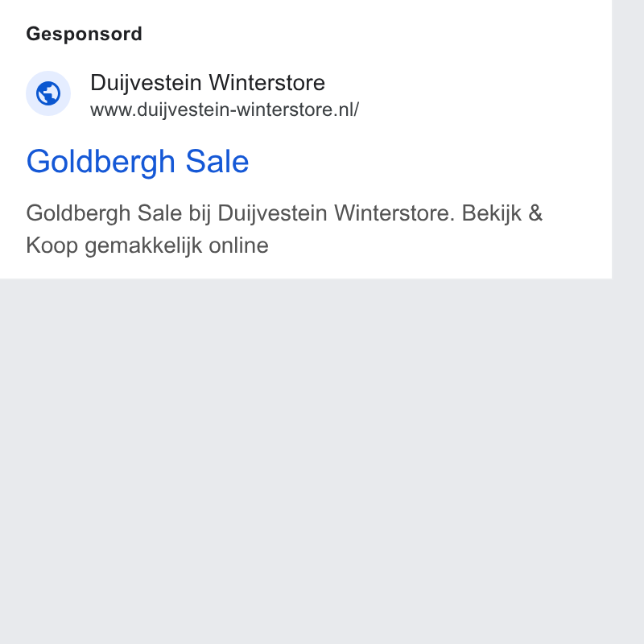Click the text Koop gemakkelijk online

pos(147,246)
